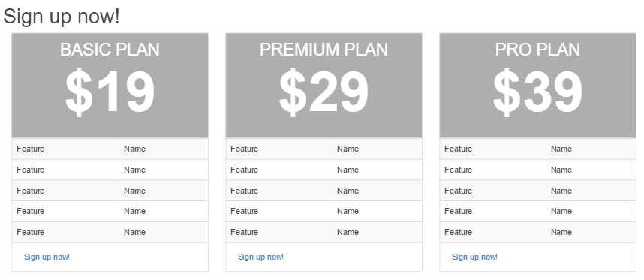Select first Feature row in Pro Plan
Viewport: 644px width, 280px height.
click(x=537, y=149)
